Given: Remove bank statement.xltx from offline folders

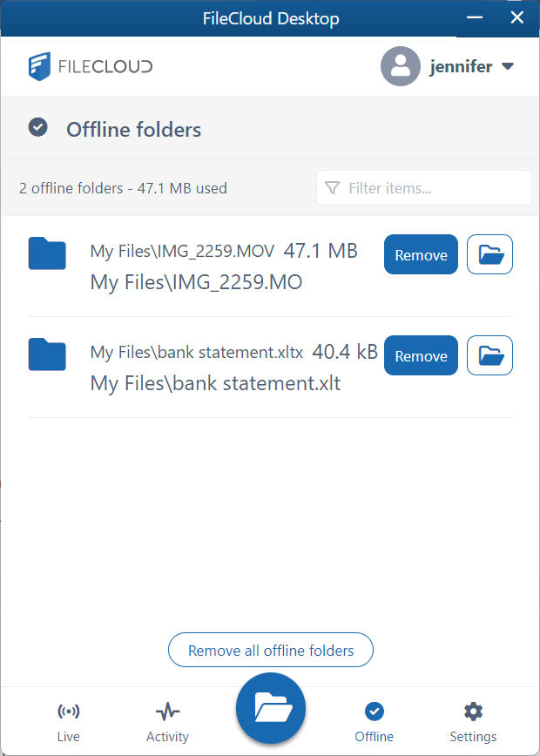Looking at the screenshot, I should click(421, 356).
